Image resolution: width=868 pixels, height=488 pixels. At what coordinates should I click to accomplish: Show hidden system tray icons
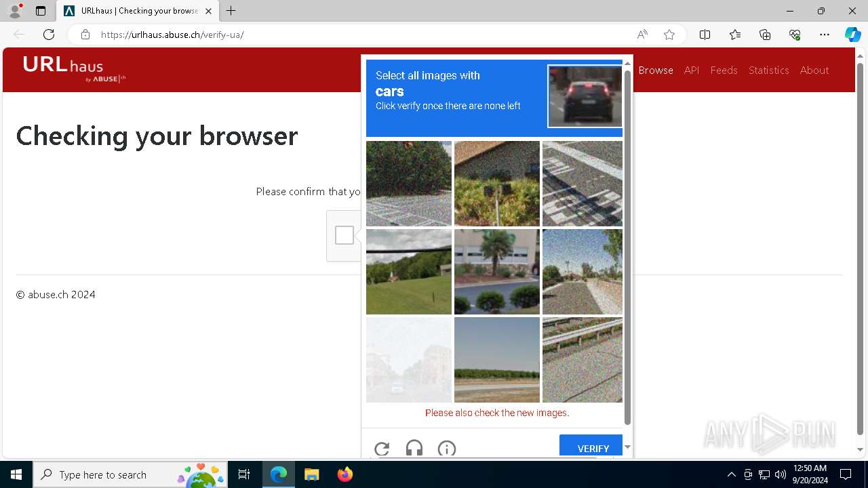(x=731, y=474)
